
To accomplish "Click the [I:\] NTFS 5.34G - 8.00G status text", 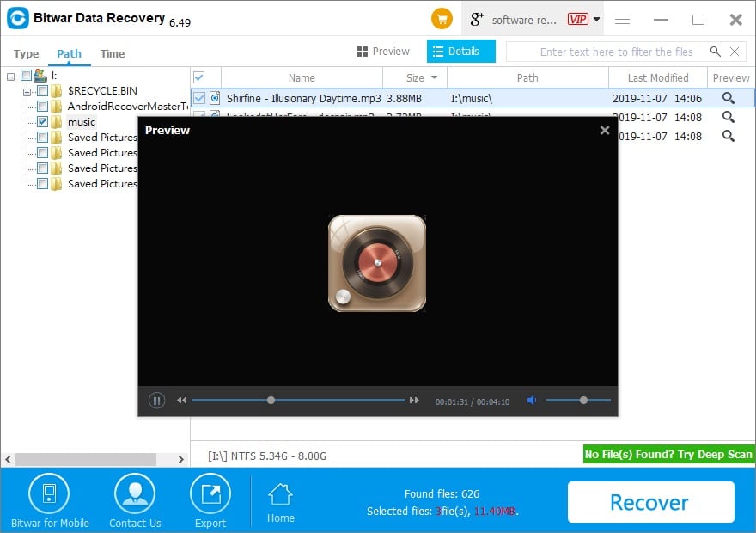I will [x=267, y=456].
